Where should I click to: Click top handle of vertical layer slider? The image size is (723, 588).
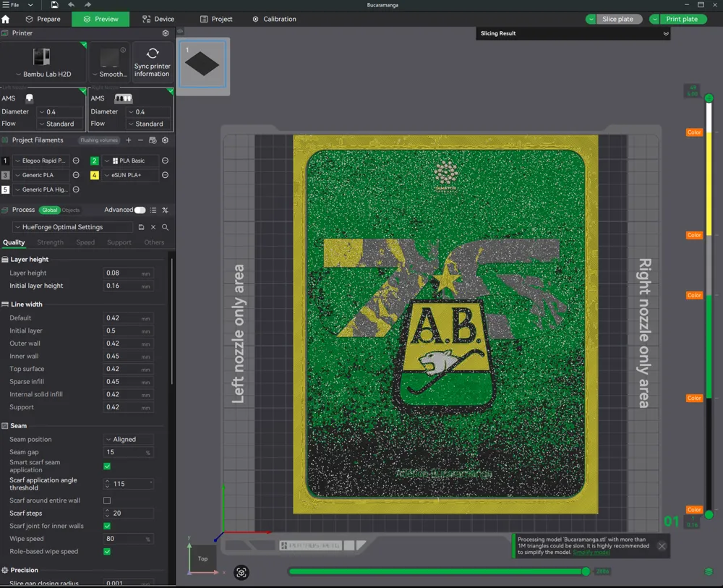709,98
